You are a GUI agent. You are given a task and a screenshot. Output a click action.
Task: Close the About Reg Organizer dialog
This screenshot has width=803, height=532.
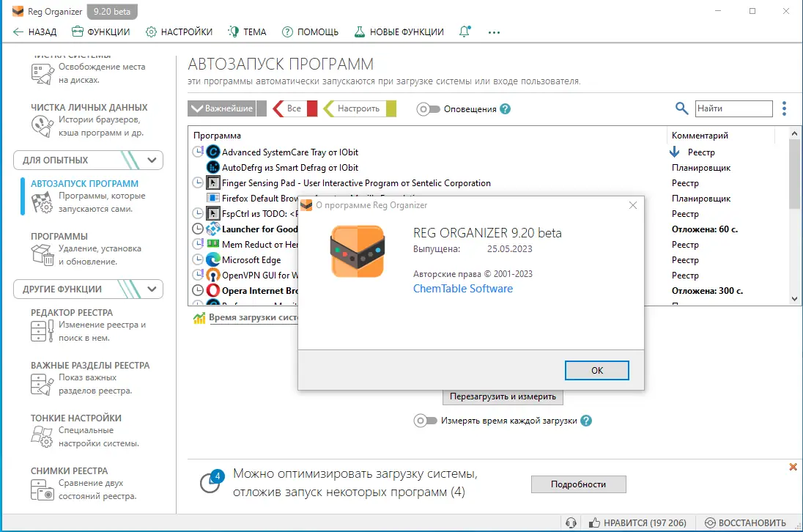coord(633,205)
